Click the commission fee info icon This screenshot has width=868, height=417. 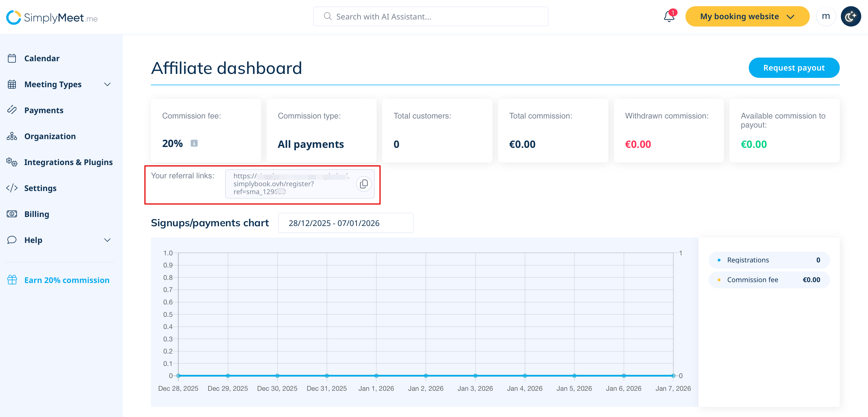pos(194,143)
